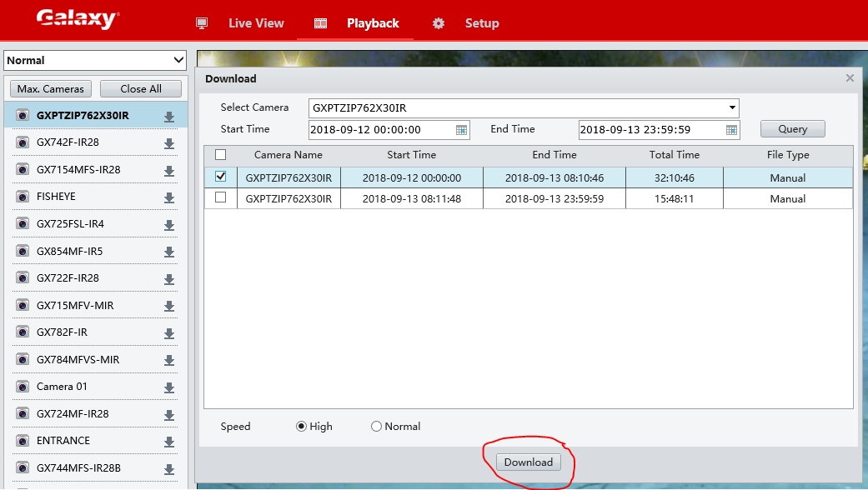Click the Close All button

[x=141, y=89]
